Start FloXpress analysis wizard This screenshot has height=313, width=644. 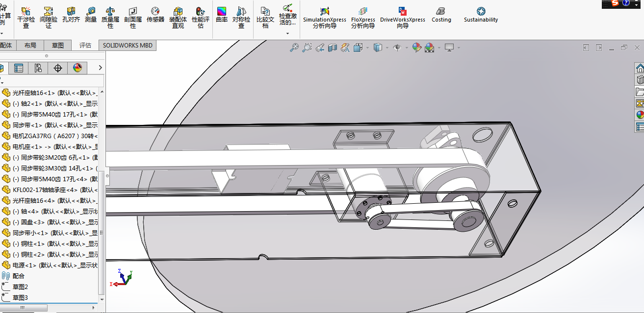[x=363, y=17]
